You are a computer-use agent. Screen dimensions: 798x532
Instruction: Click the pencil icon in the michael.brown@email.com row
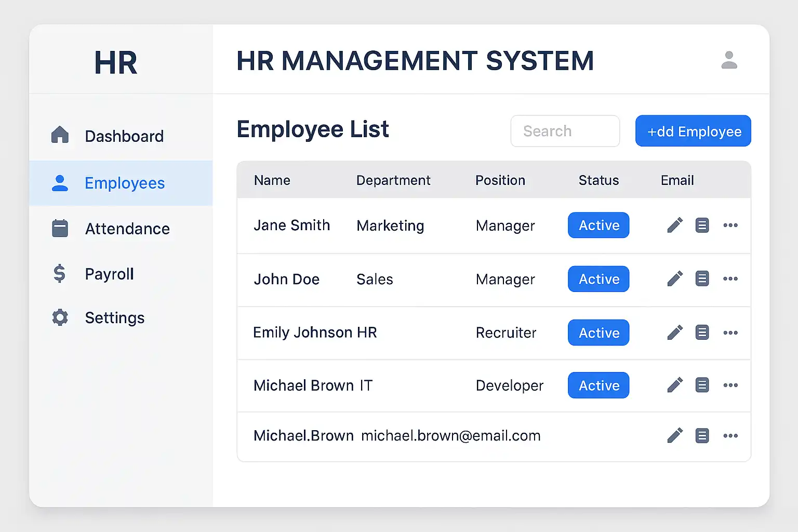pos(675,435)
